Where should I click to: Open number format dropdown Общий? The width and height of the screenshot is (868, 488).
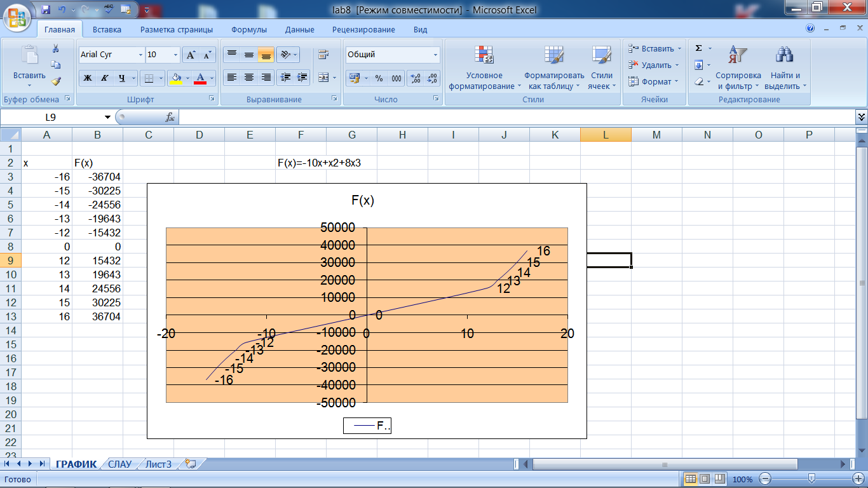[435, 55]
